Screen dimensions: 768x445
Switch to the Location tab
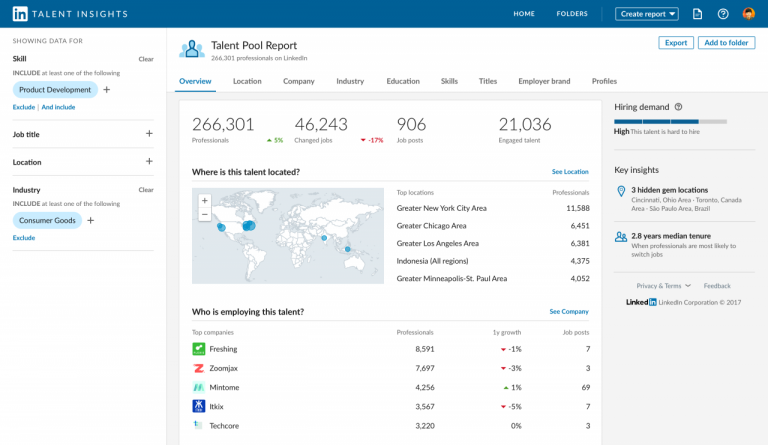coord(247,81)
